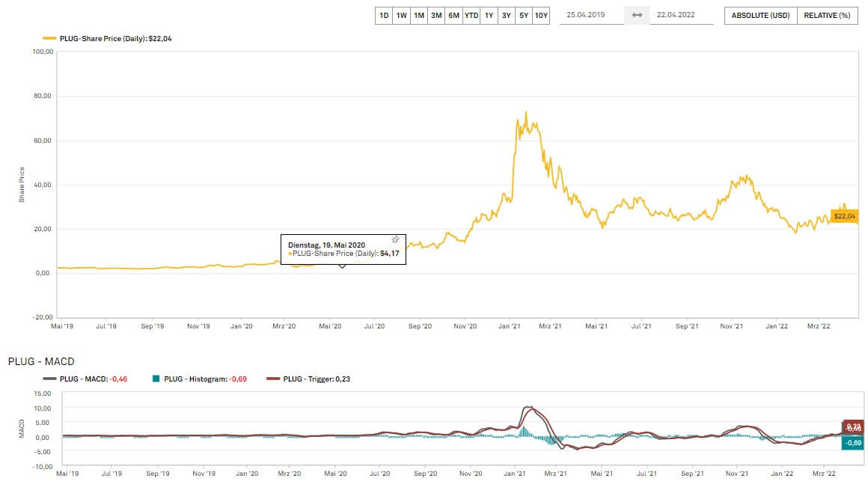Image resolution: width=868 pixels, height=499 pixels.
Task: Click the $4,17 price value in the tooltip
Action: point(390,254)
